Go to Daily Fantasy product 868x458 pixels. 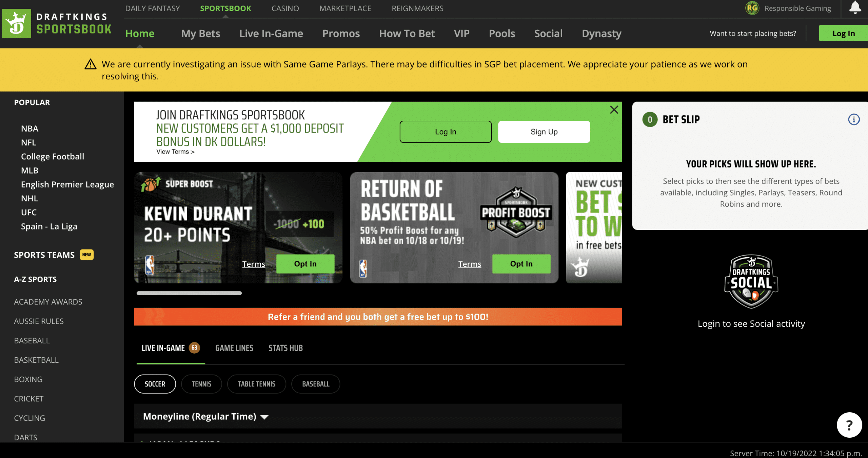click(153, 8)
